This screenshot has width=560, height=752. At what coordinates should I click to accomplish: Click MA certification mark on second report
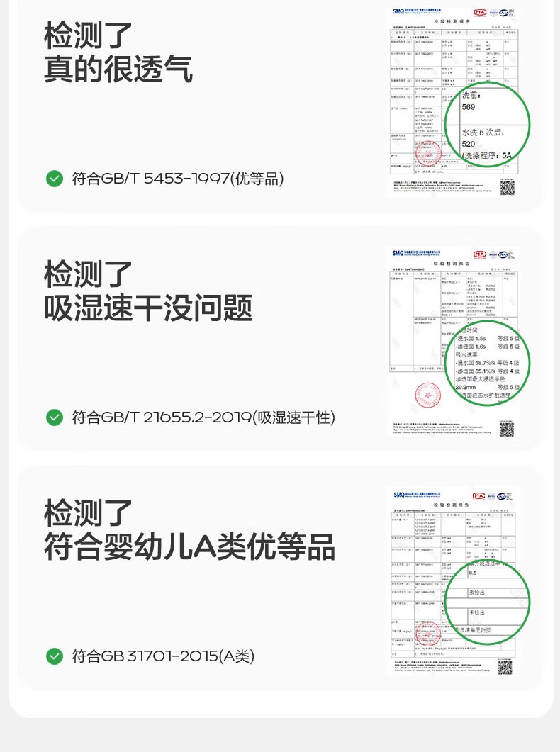(480, 254)
